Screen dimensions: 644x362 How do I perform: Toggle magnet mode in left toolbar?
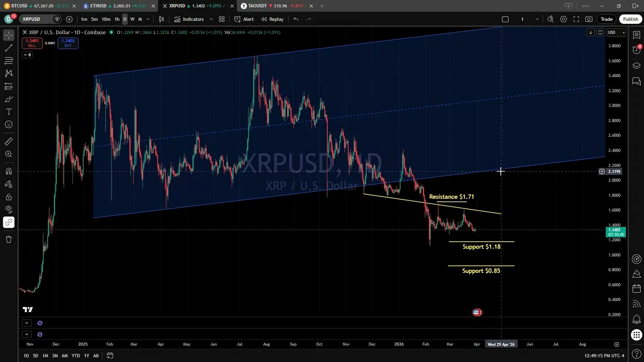(8, 171)
